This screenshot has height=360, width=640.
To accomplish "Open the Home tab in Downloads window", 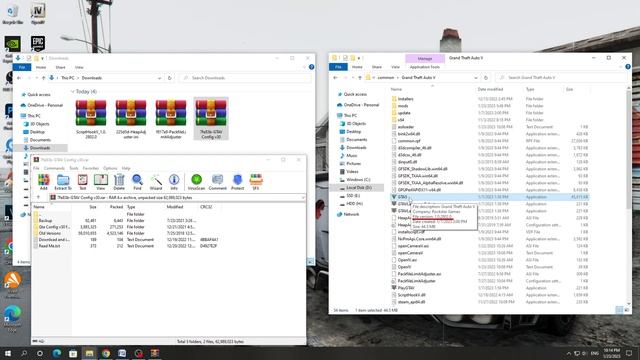I will point(41,67).
